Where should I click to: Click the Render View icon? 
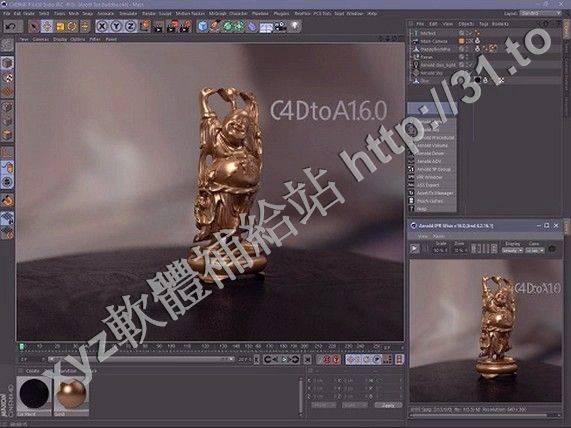tap(158, 27)
